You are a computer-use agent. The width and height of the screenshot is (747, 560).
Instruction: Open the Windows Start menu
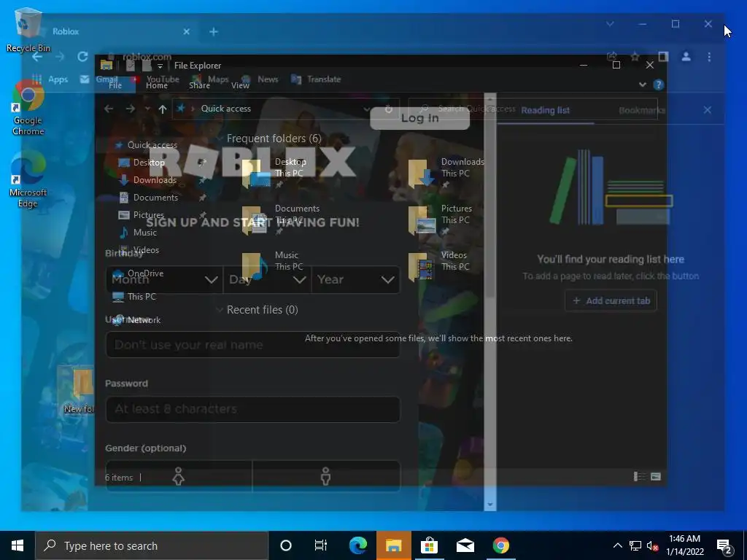18,545
